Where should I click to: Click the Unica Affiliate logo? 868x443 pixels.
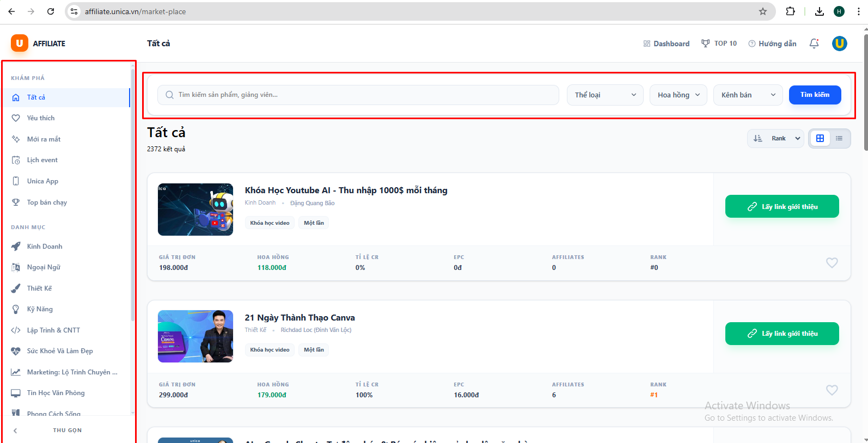(x=38, y=44)
